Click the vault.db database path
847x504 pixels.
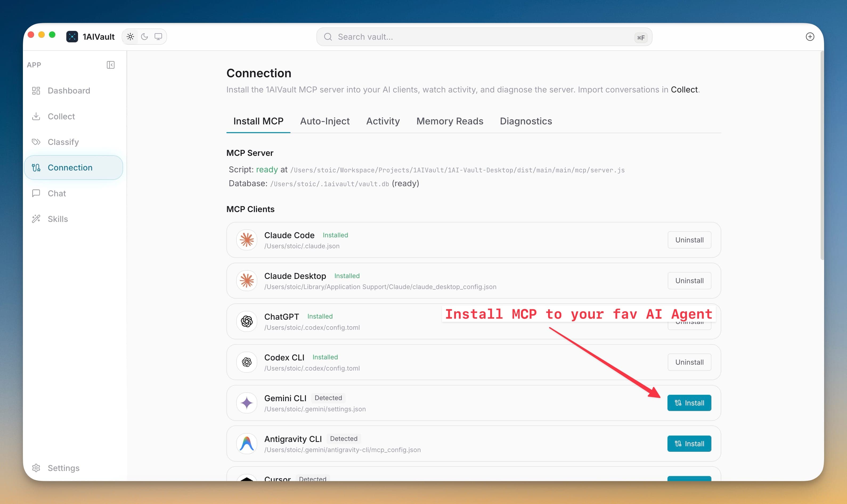(329, 184)
